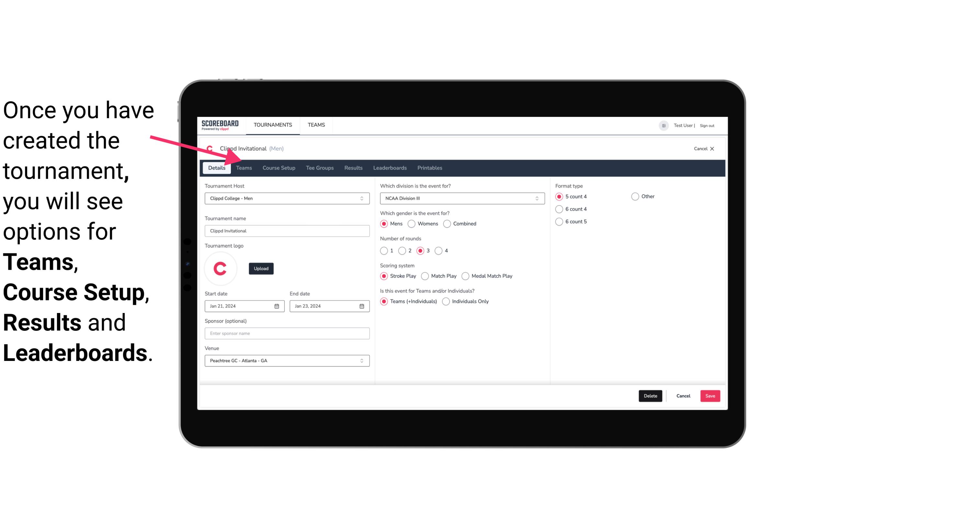Click the venue dropdown arrow
The height and width of the screenshot is (527, 980).
point(362,360)
